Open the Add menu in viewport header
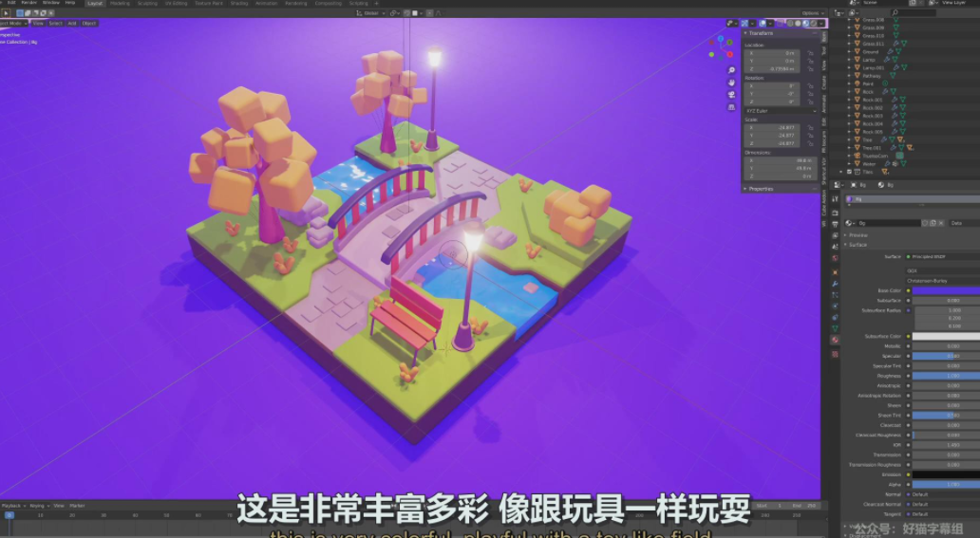980x538 pixels. (72, 23)
